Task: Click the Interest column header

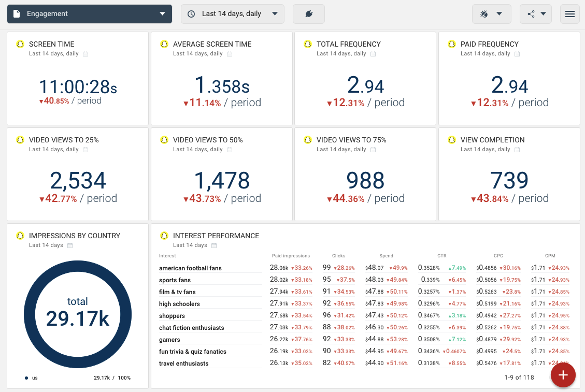Action: [167, 256]
